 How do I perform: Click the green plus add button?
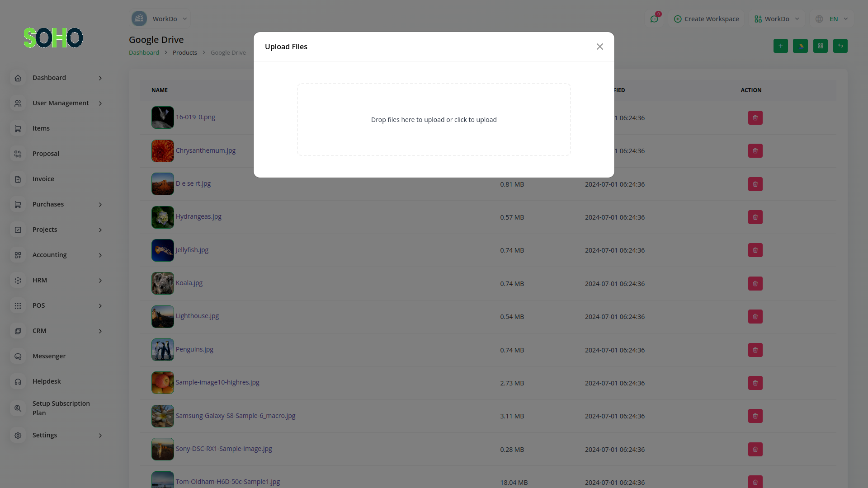tap(780, 46)
